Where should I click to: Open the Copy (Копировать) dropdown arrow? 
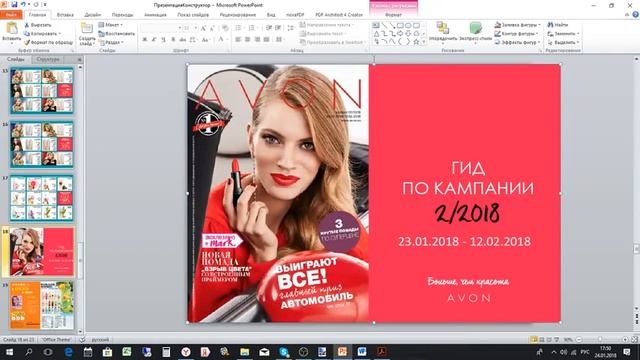point(60,33)
